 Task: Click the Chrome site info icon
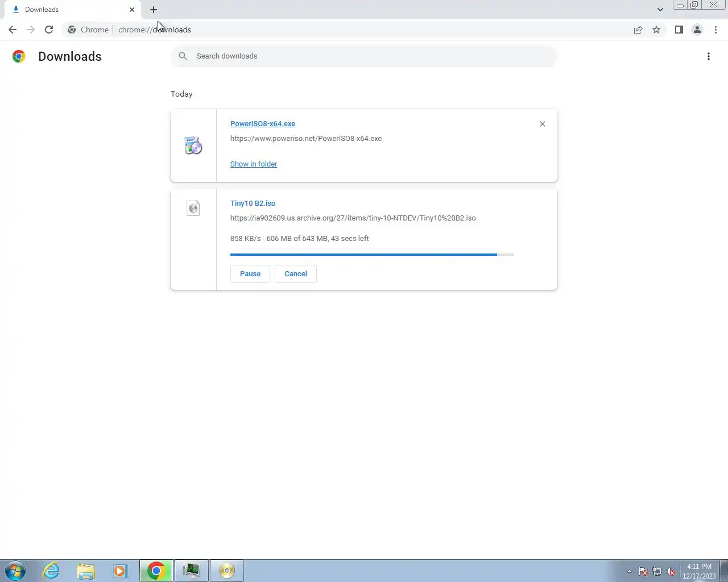(72, 30)
